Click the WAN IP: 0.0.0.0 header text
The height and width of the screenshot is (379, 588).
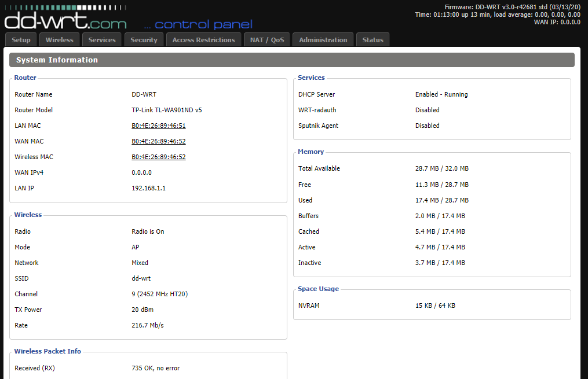click(557, 22)
